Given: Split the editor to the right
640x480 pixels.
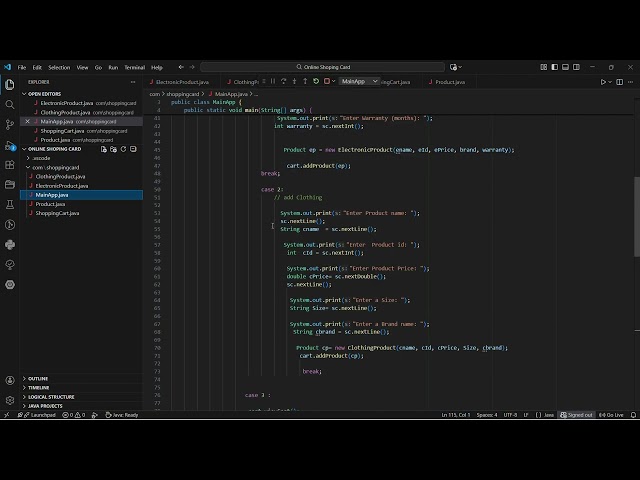Looking at the screenshot, I should pyautogui.click(x=620, y=82).
